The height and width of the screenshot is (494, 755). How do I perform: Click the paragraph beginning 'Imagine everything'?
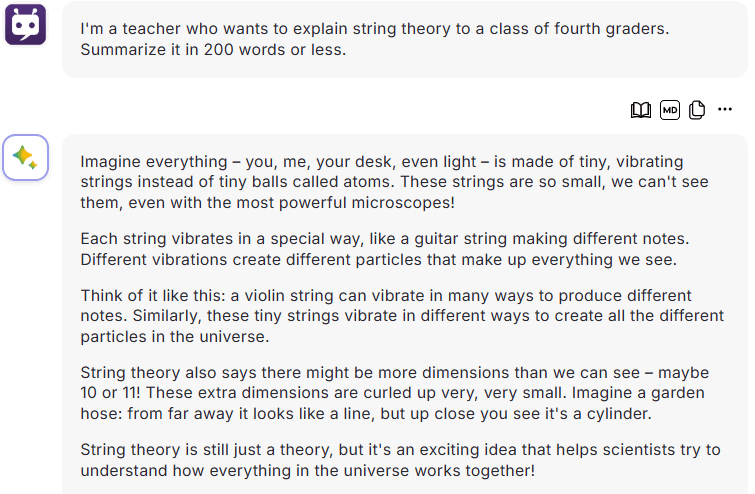pyautogui.click(x=394, y=182)
